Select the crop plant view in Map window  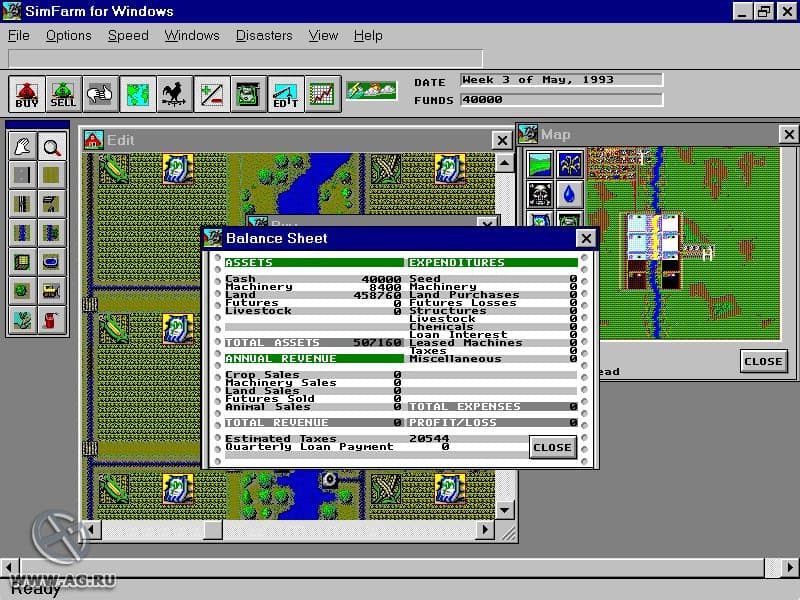(x=569, y=164)
